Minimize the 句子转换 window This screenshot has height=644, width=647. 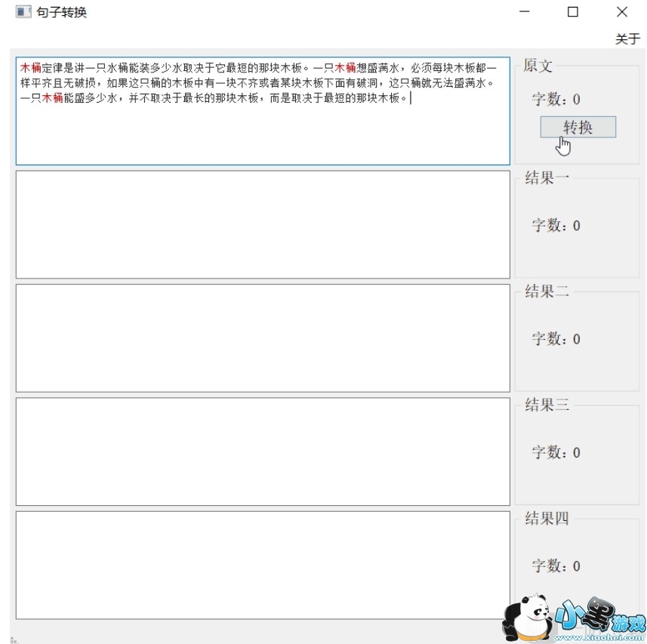pyautogui.click(x=524, y=12)
